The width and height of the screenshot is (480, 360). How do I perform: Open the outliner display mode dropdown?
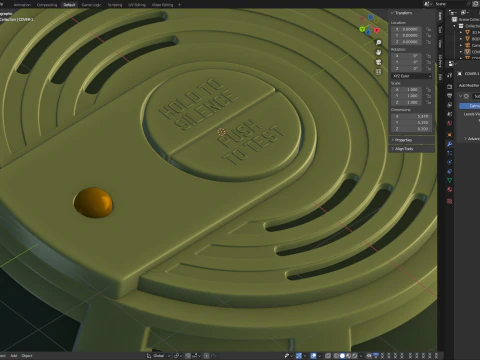[464, 13]
